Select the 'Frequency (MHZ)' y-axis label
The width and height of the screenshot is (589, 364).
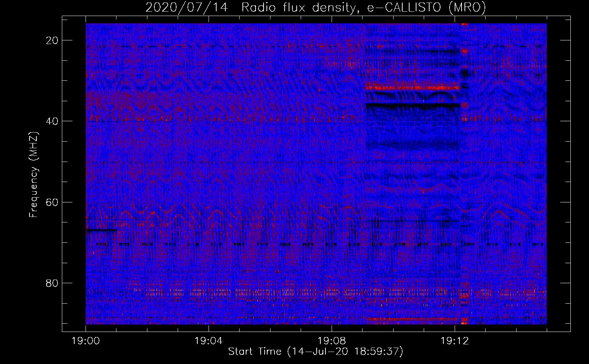tap(33, 175)
